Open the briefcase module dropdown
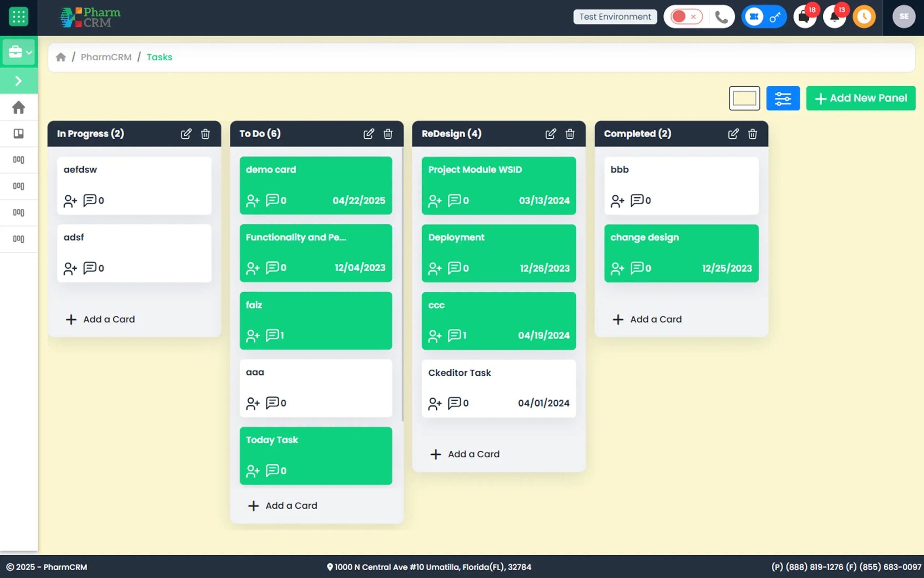 pos(19,52)
